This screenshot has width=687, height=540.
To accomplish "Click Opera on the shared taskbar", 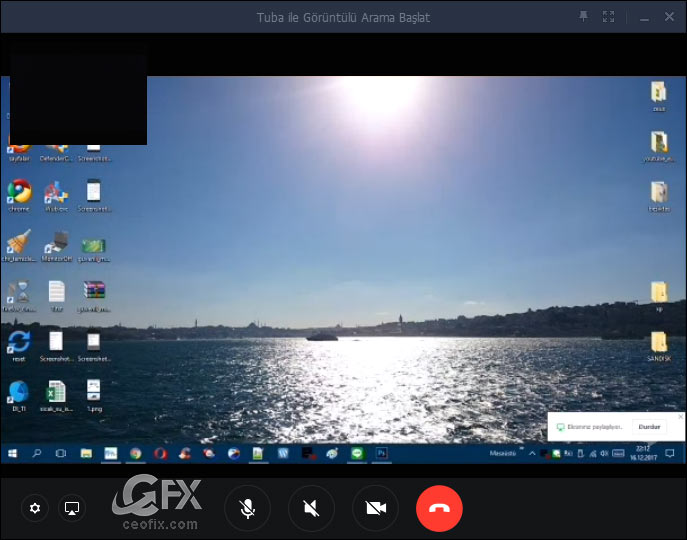I will point(160,453).
